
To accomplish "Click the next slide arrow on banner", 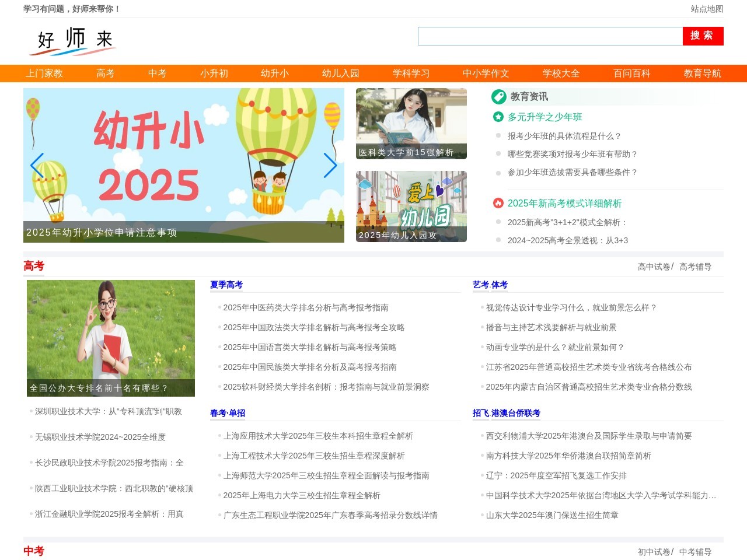I will coord(330,166).
